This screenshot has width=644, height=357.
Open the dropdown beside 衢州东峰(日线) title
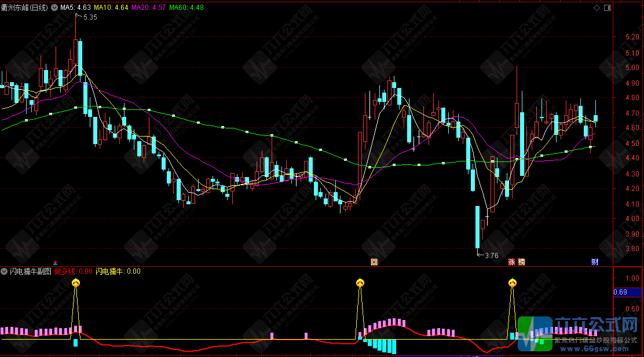click(54, 8)
